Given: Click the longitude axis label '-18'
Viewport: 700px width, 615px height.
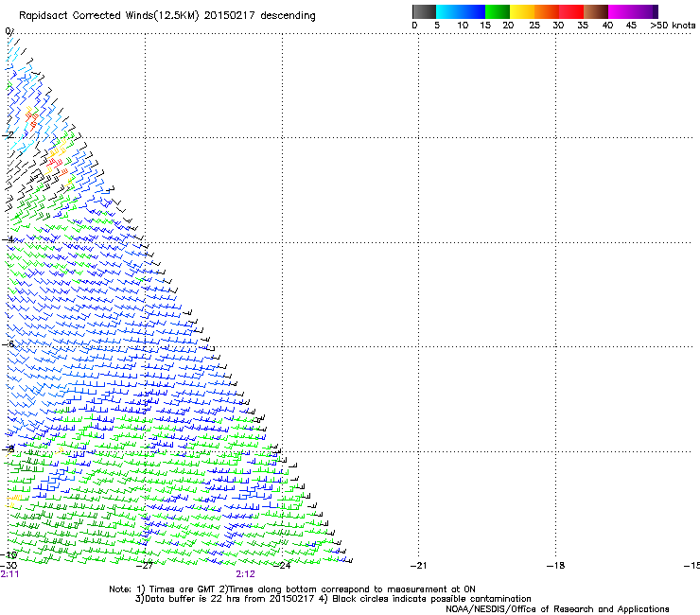Looking at the screenshot, I should pyautogui.click(x=555, y=566).
